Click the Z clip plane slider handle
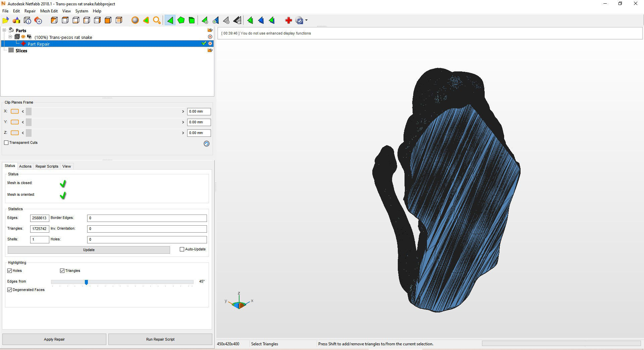The height and width of the screenshot is (350, 644). point(29,133)
